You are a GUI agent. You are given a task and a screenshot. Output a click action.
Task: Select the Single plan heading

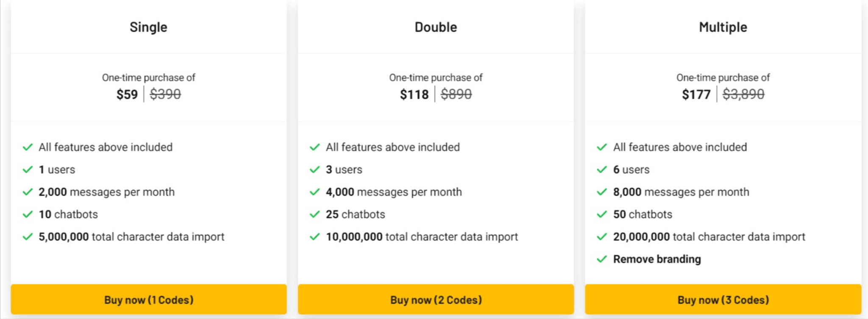(148, 28)
